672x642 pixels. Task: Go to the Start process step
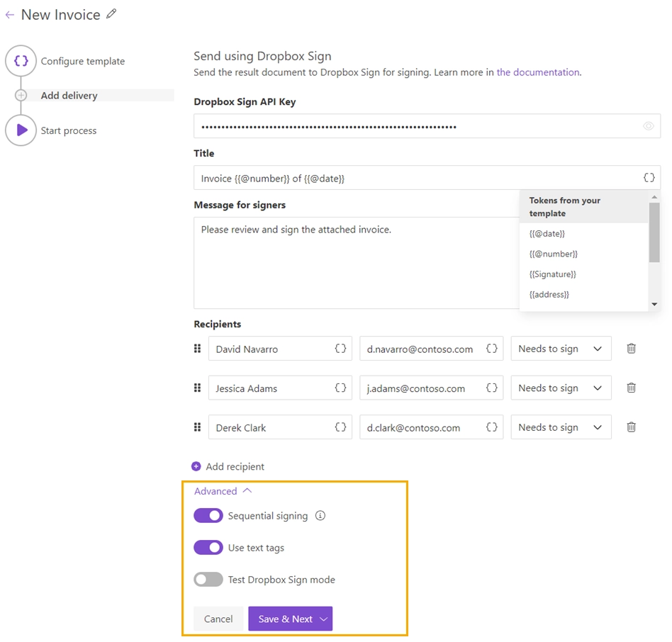[69, 130]
